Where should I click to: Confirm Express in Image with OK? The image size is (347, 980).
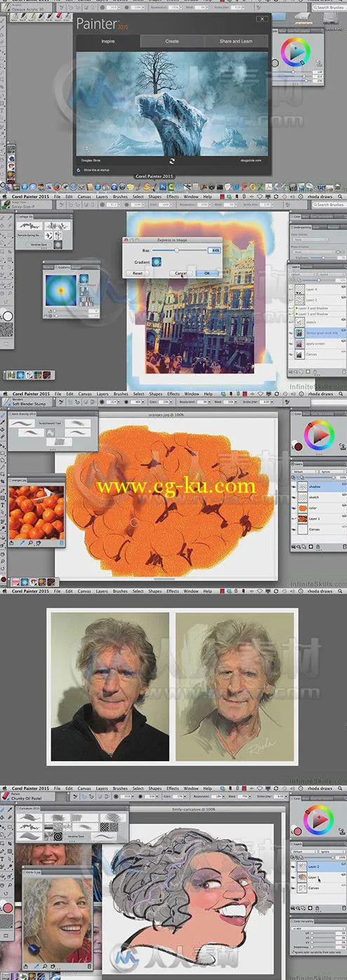tap(207, 272)
